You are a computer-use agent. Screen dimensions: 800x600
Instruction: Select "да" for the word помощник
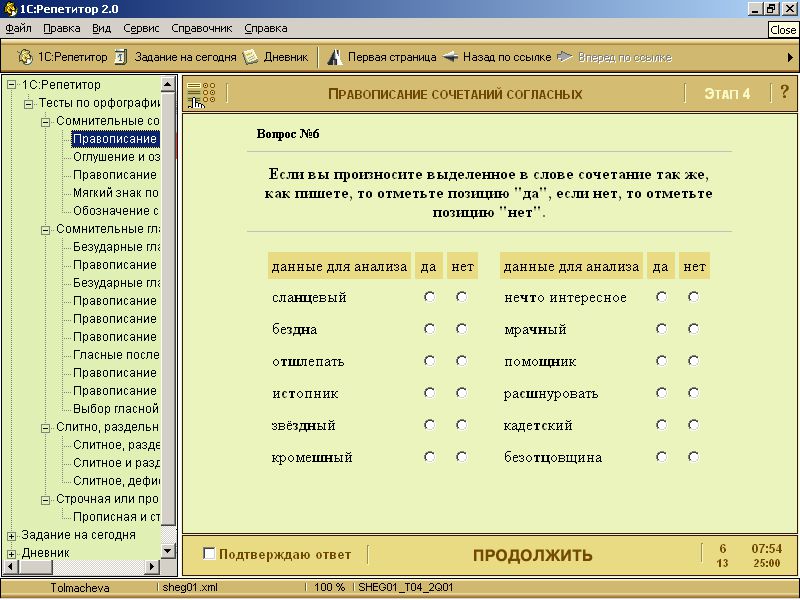point(662,361)
